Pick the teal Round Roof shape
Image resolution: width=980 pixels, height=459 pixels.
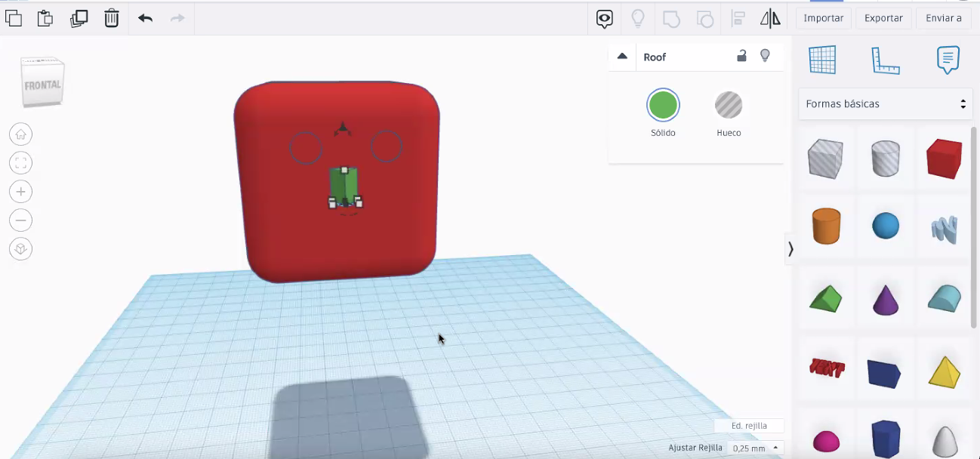pyautogui.click(x=945, y=298)
